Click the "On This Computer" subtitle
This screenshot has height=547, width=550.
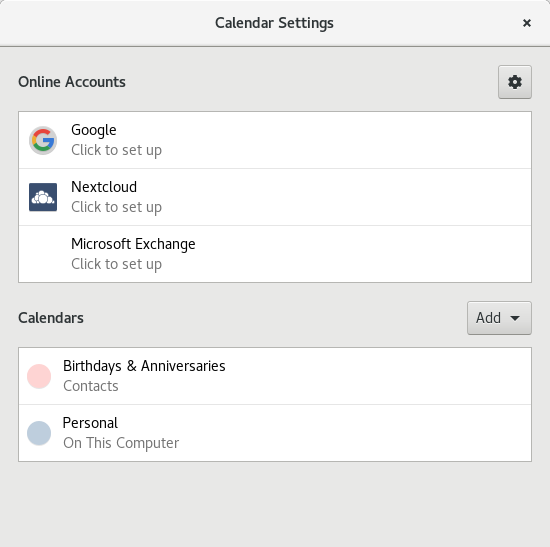click(121, 443)
